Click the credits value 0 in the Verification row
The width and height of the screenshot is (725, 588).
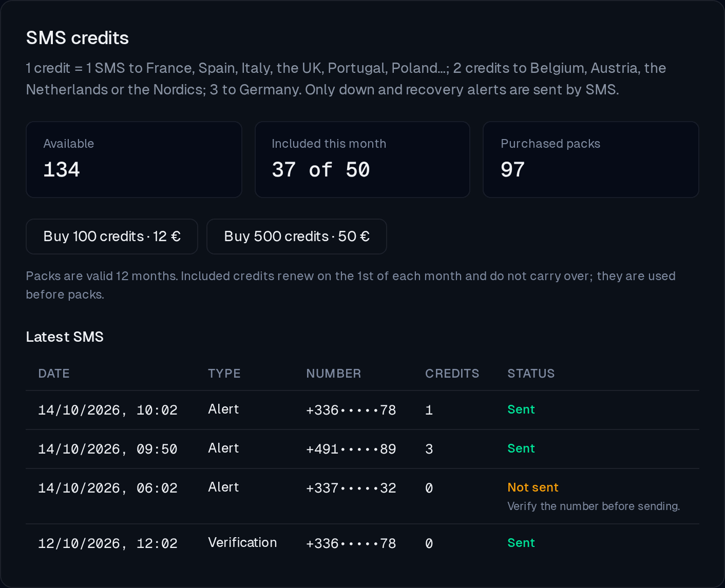tap(429, 543)
